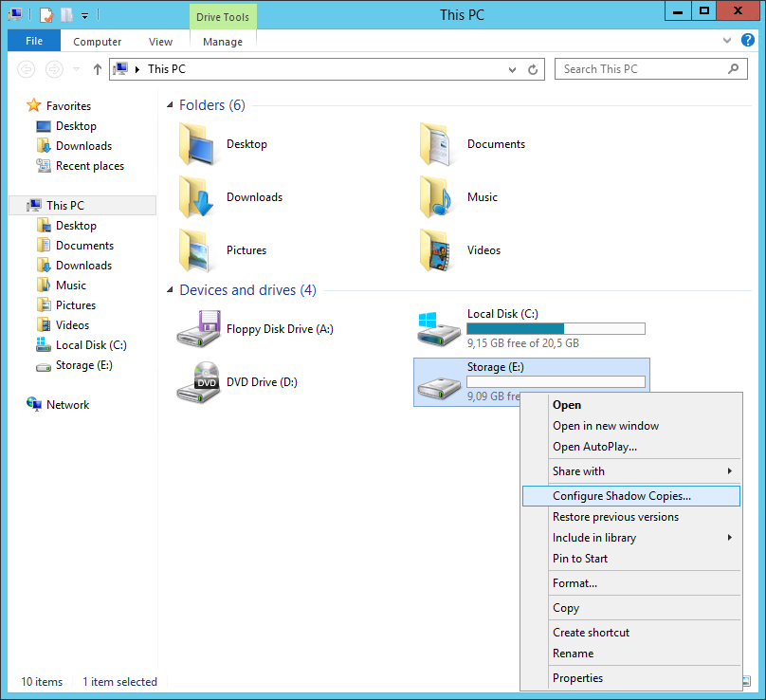Select Properties in the context menu

(x=577, y=677)
